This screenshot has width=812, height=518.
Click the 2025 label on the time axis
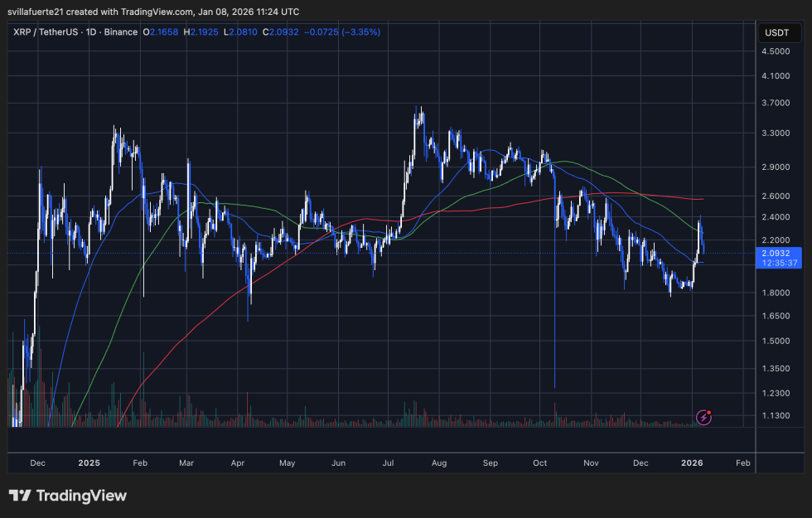(x=88, y=463)
